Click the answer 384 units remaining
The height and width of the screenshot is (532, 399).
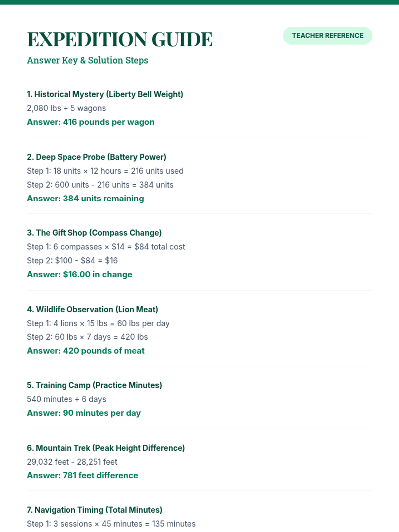[x=85, y=199]
